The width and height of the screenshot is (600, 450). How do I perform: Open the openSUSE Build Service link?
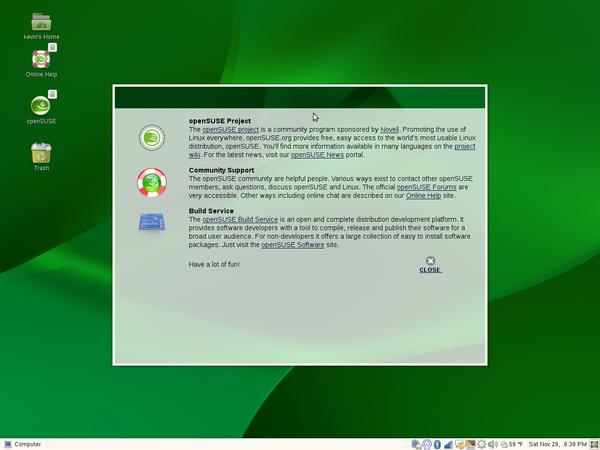coord(240,219)
